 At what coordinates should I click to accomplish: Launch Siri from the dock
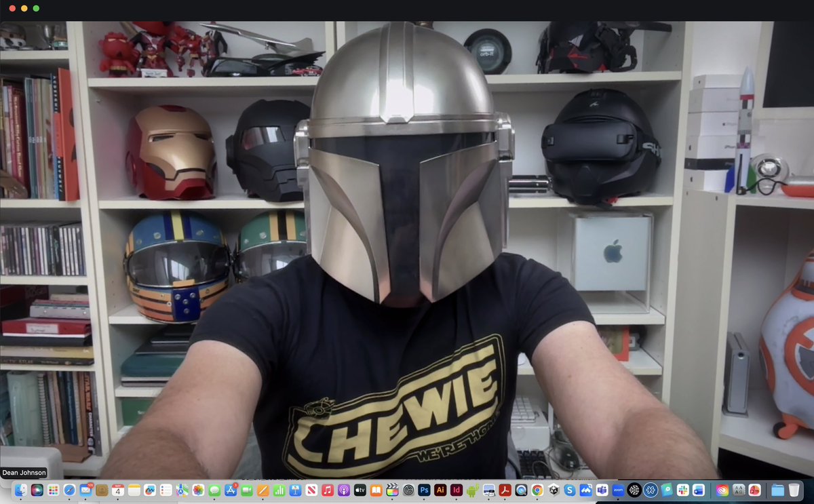pos(37,490)
